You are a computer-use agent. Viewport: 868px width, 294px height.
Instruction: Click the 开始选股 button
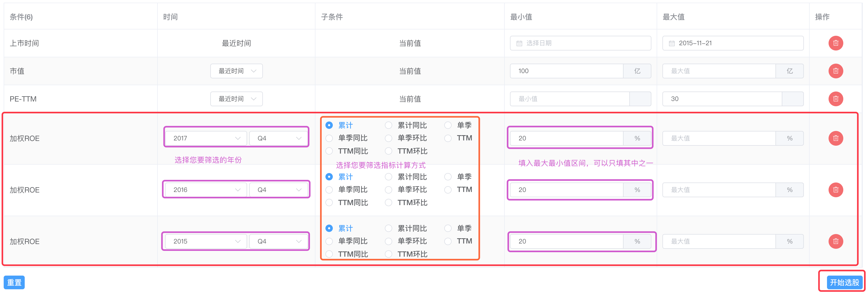tap(844, 282)
